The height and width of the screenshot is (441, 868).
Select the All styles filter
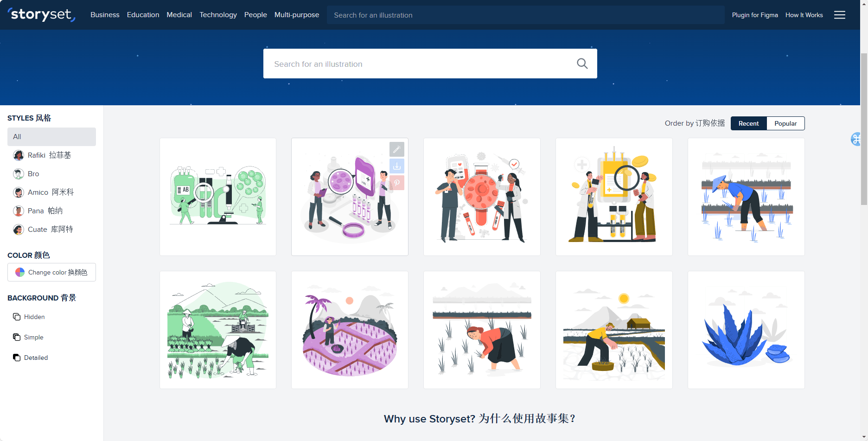point(51,137)
